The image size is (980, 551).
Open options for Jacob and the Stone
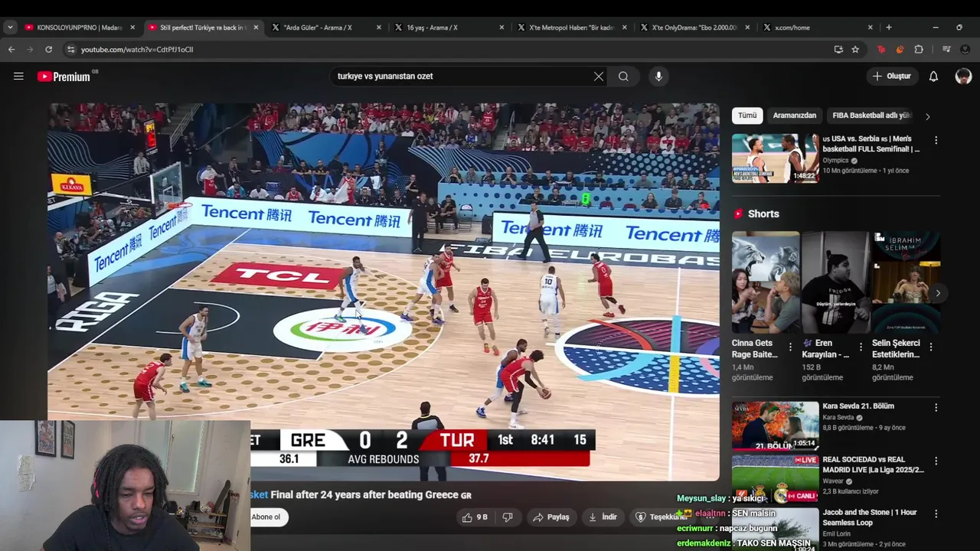click(936, 514)
